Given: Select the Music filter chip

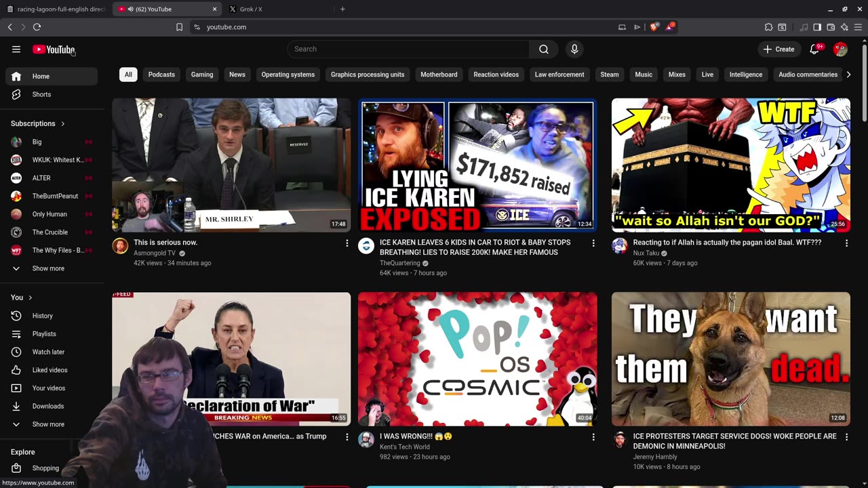Looking at the screenshot, I should (x=644, y=75).
